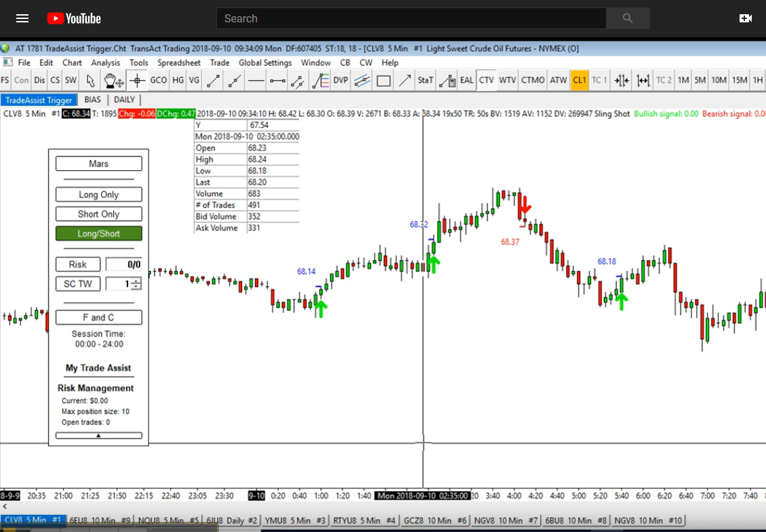The height and width of the screenshot is (532, 766).
Task: Open the Spreadsheet menu
Action: [x=179, y=62]
